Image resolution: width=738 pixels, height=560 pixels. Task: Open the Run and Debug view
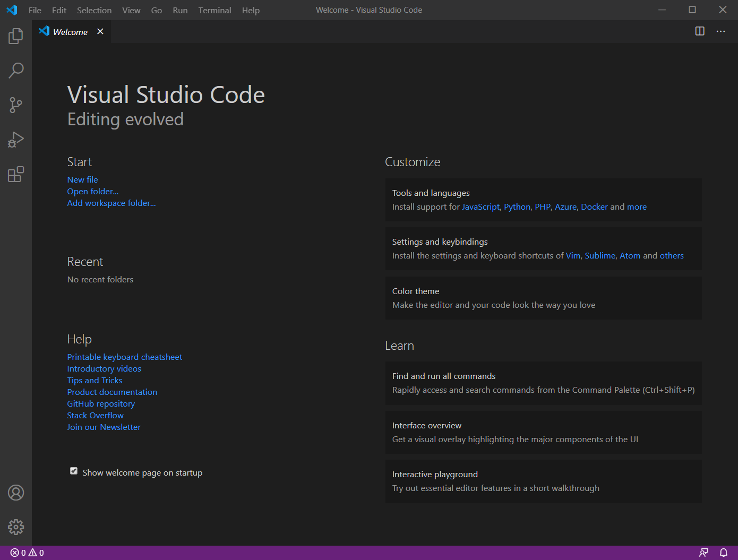point(16,140)
